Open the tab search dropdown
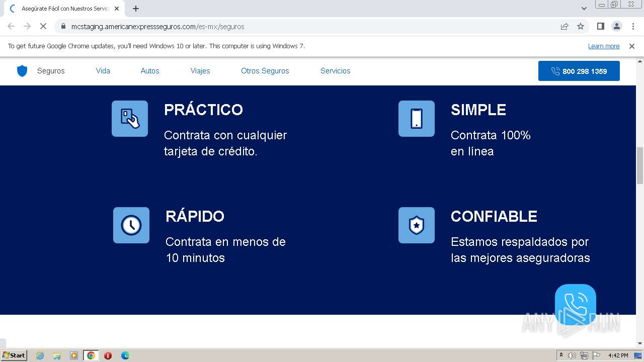The height and width of the screenshot is (362, 644). pyautogui.click(x=584, y=9)
